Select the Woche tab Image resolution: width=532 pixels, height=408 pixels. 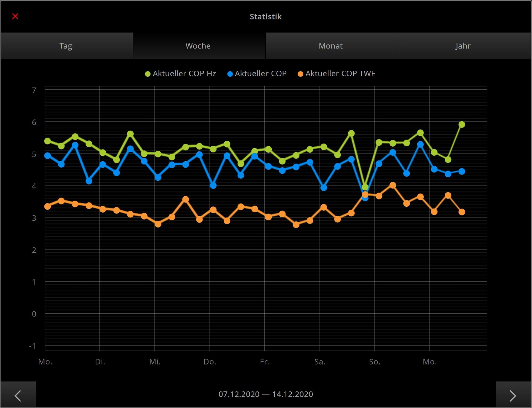point(198,46)
